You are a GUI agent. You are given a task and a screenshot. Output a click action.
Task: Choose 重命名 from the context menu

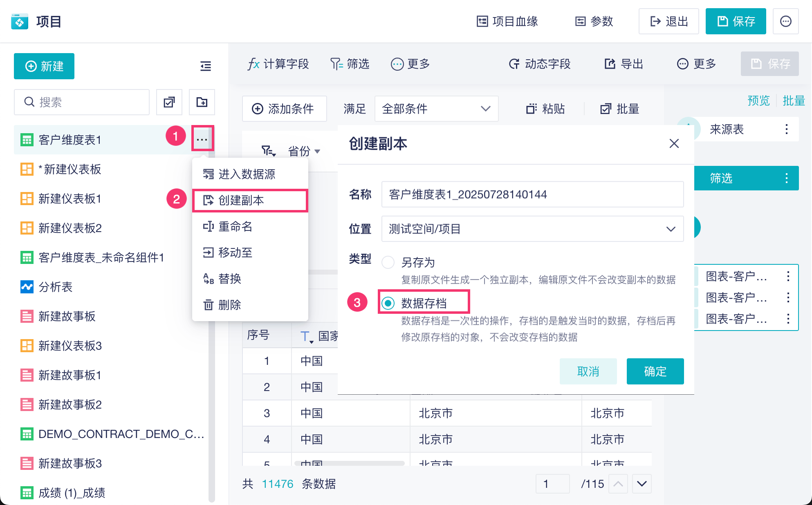(x=235, y=226)
